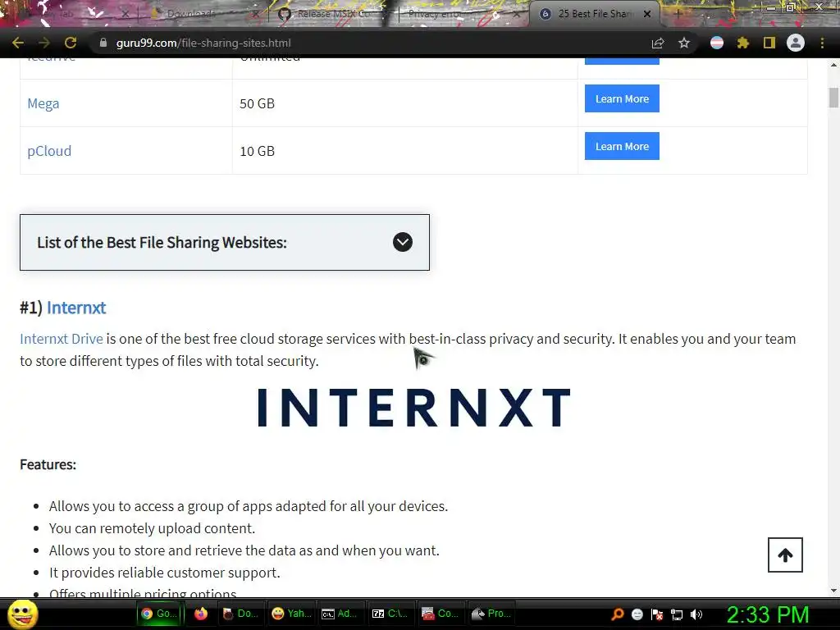Click 'It provides reliable customer support.' bullet
This screenshot has width=840, height=630.
(164, 573)
